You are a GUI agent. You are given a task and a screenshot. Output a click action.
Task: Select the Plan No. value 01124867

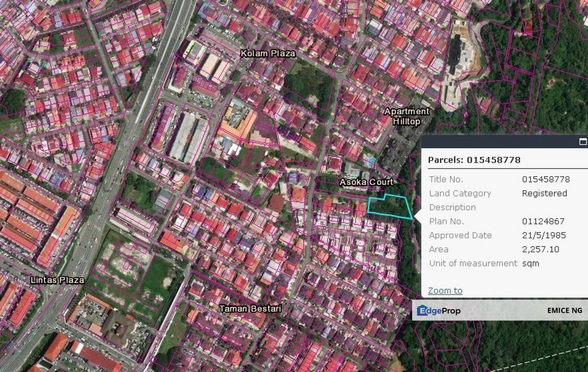543,221
